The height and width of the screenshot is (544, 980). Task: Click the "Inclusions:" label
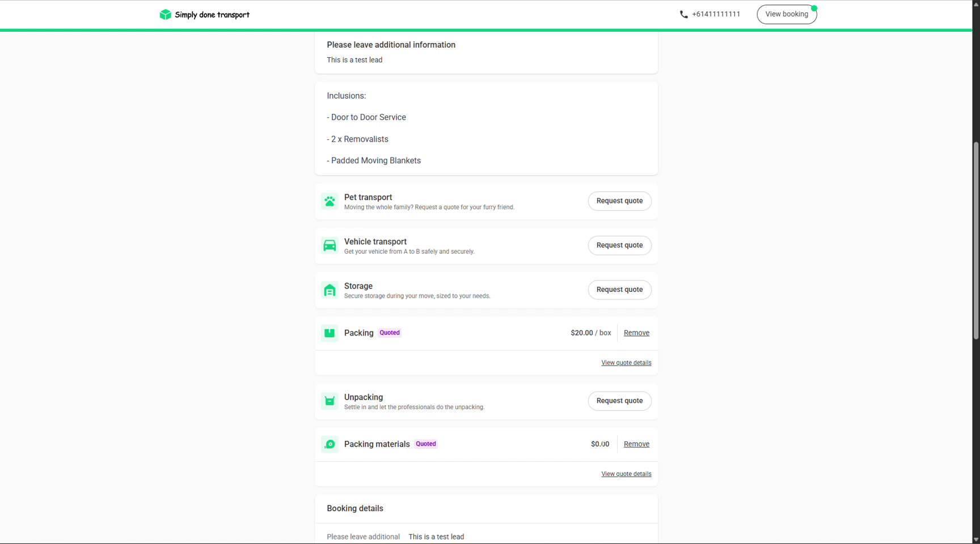point(347,96)
